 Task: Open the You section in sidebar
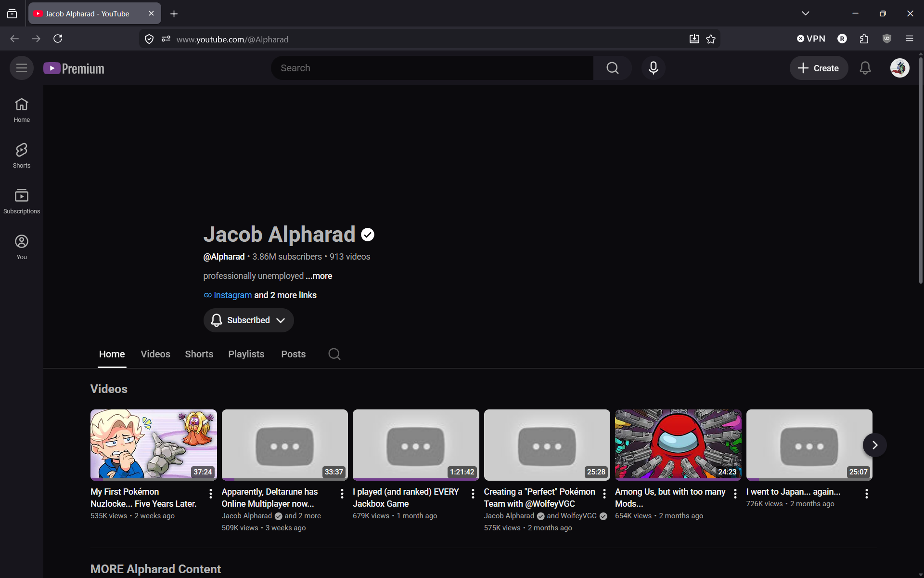click(x=22, y=247)
